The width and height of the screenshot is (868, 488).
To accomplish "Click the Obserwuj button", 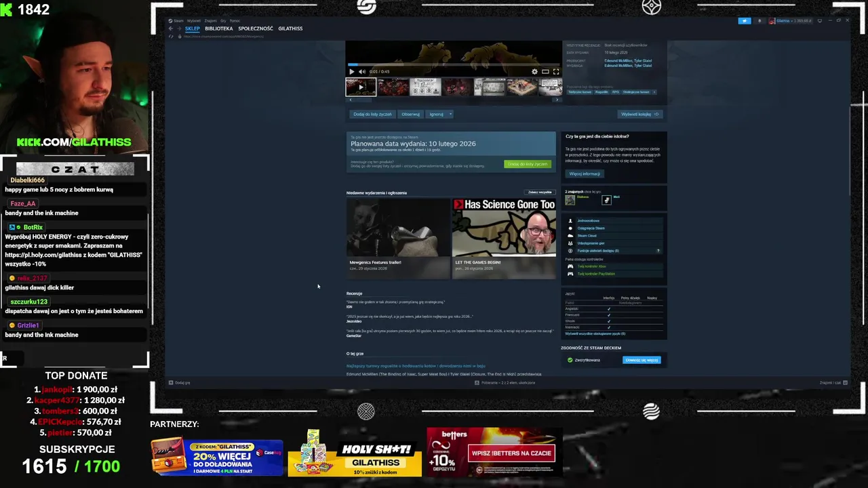I will (410, 114).
